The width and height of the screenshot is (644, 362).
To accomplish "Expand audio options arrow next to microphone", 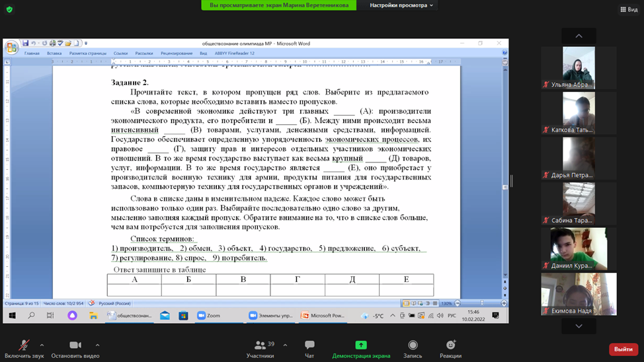I will coord(42,345).
